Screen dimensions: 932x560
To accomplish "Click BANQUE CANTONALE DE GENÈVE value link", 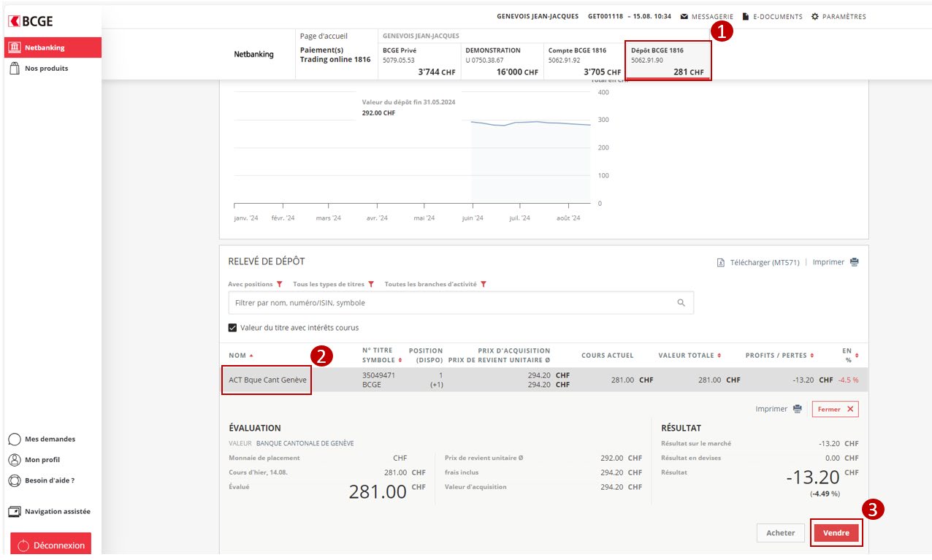I will tap(305, 443).
